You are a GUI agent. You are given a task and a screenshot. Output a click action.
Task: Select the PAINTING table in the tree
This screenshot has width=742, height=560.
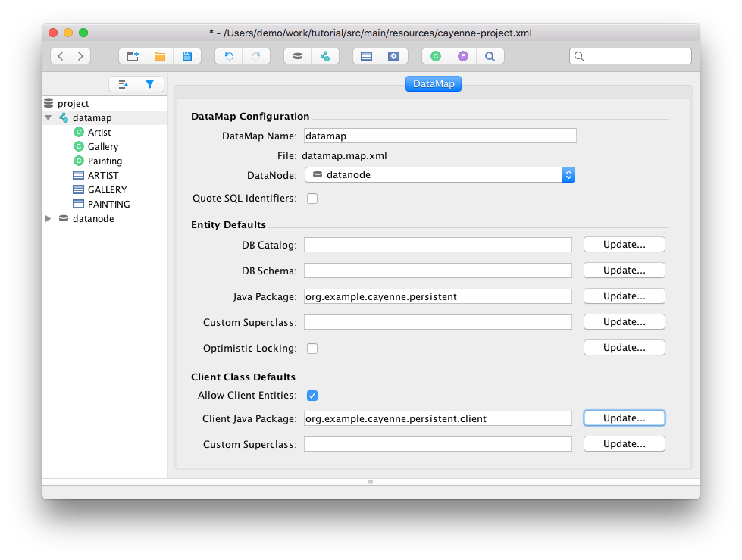click(x=108, y=205)
